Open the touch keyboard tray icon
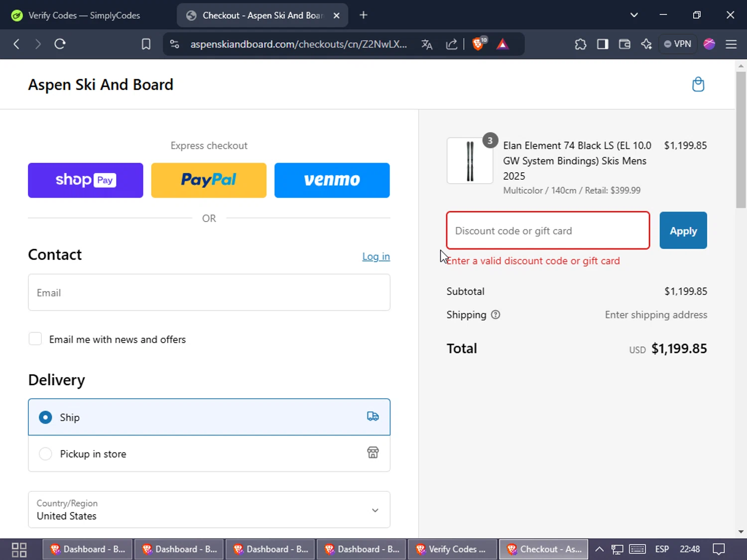Viewport: 747px width, 560px height. pos(637,549)
